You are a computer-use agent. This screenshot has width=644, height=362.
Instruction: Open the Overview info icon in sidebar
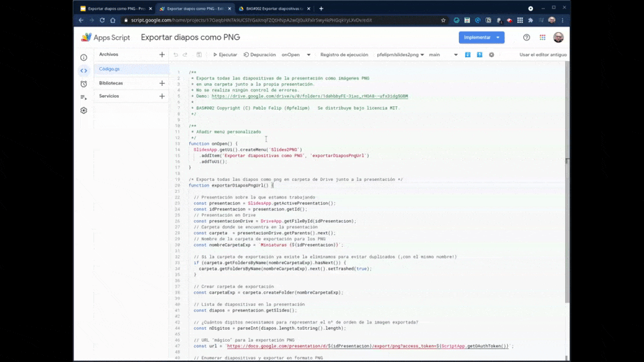pos(84,57)
